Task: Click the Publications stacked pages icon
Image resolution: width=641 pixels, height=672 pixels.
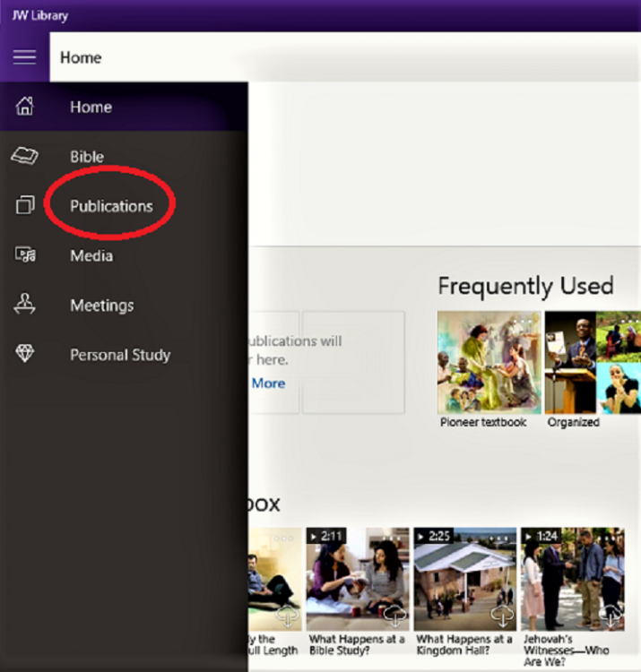Action: click(25, 205)
